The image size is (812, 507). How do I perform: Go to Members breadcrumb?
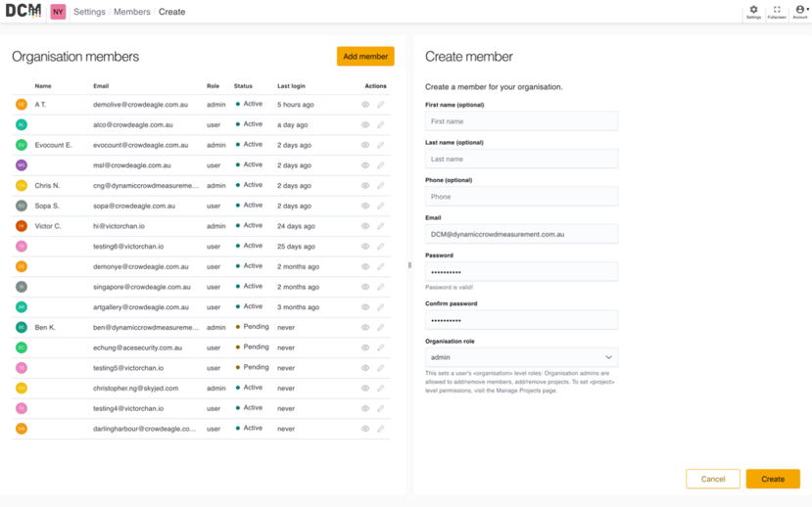[x=131, y=12]
